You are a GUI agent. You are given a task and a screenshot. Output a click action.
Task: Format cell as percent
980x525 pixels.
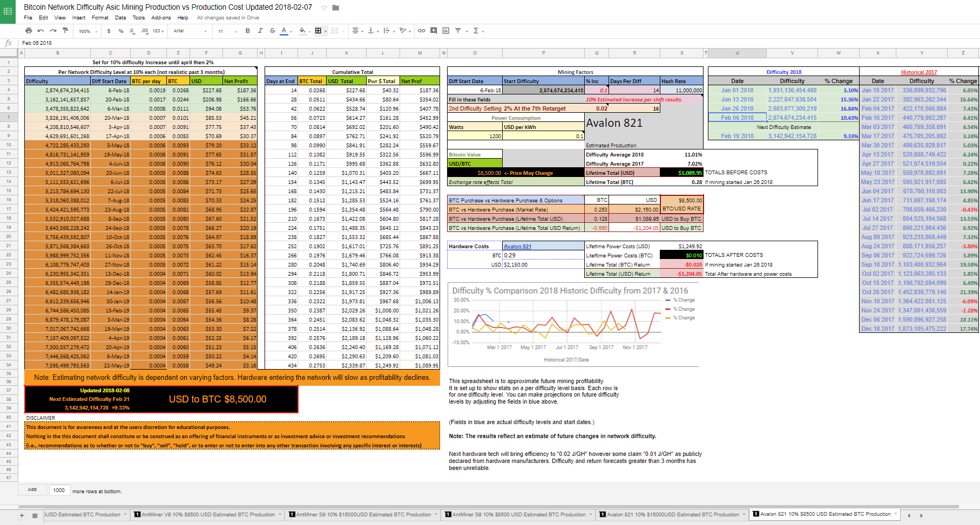coord(121,31)
